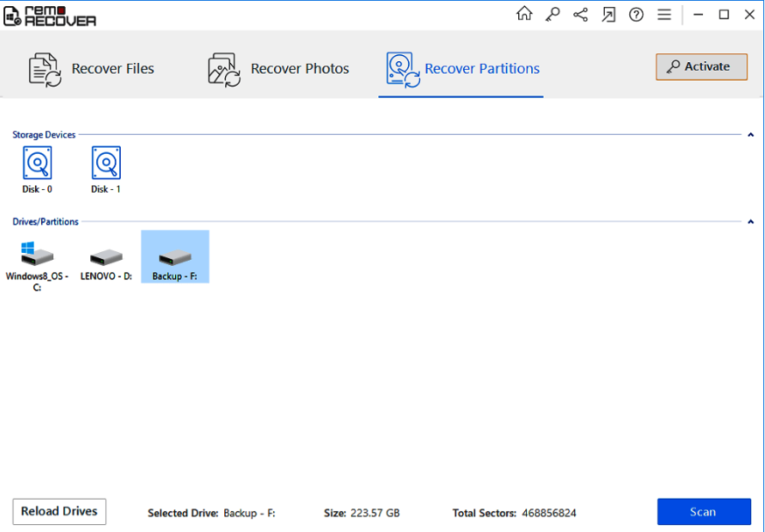Click the export arrow icon

[608, 14]
